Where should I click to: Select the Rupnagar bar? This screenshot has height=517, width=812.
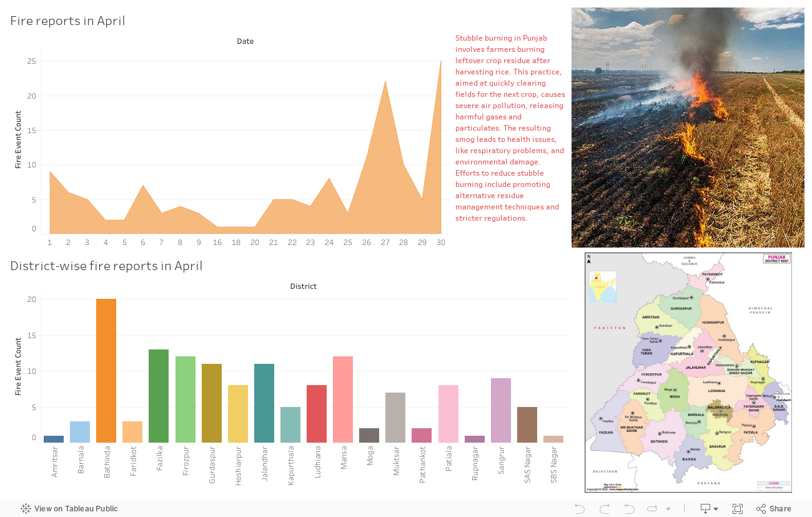[475, 439]
